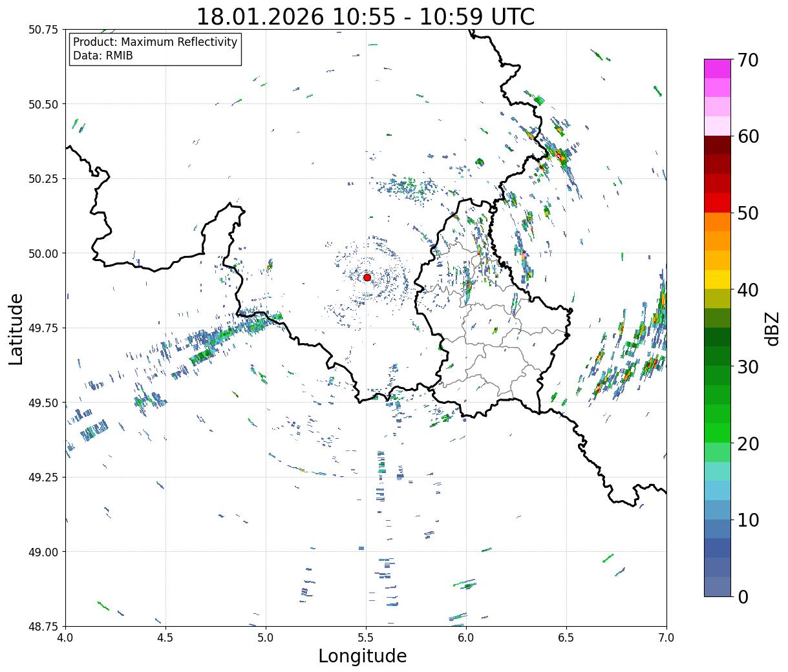
Task: Click the dark maroon colorbar swatch below 60
Action: (x=718, y=145)
